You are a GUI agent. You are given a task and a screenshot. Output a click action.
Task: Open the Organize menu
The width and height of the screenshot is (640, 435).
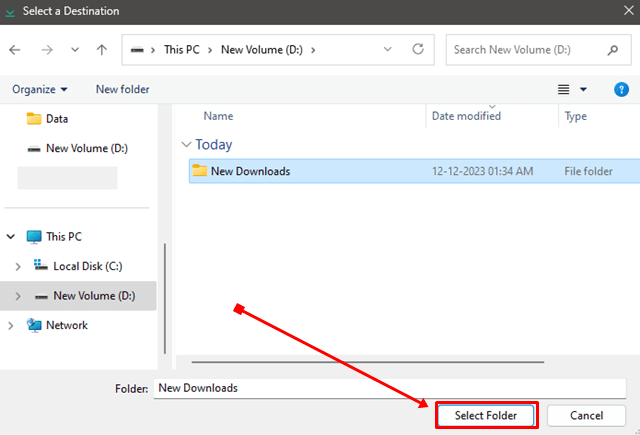tap(40, 89)
